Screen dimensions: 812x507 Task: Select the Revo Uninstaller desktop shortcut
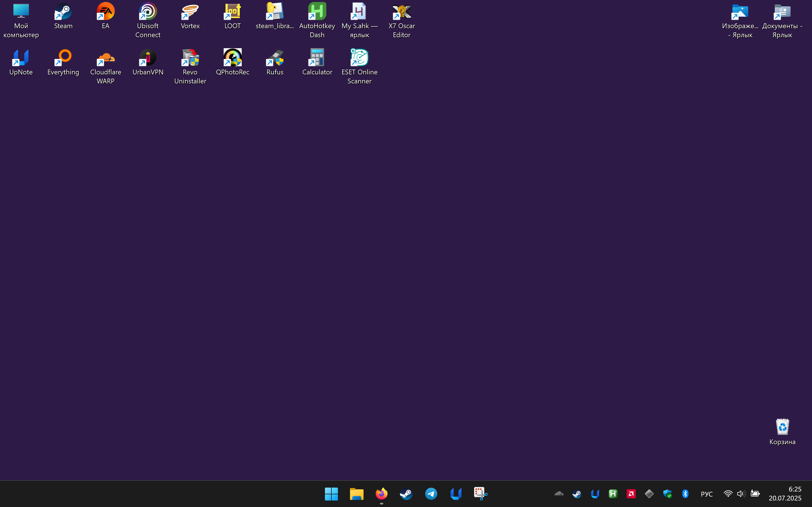[190, 67]
